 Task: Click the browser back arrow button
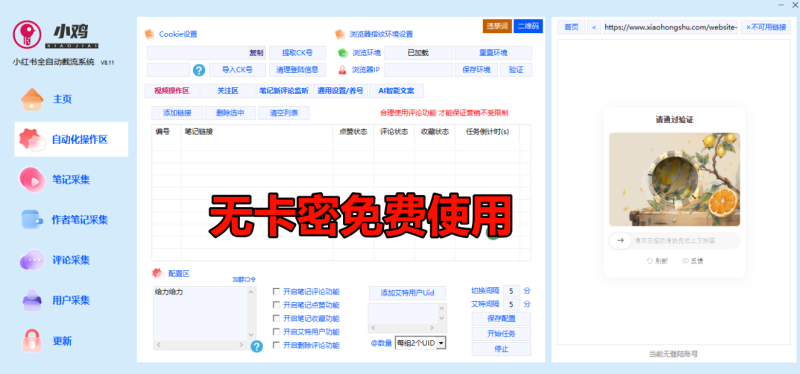click(x=593, y=27)
